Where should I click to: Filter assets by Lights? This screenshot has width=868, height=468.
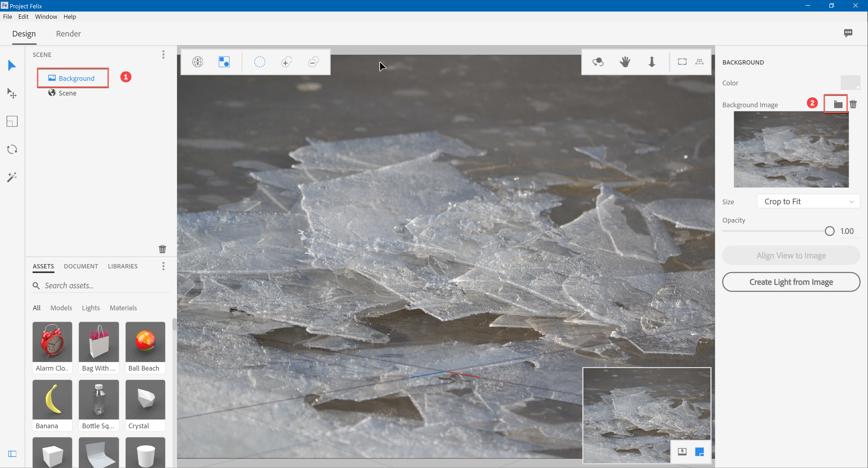(x=91, y=308)
